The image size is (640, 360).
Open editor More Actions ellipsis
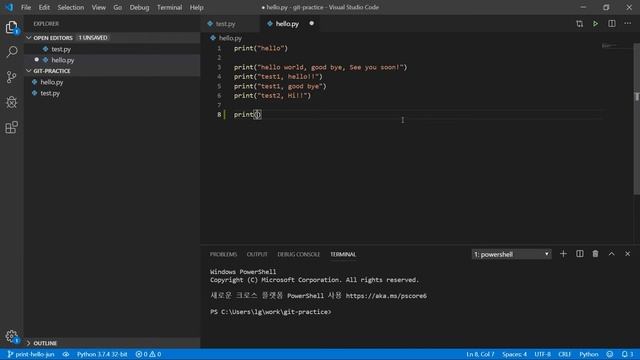coord(627,24)
